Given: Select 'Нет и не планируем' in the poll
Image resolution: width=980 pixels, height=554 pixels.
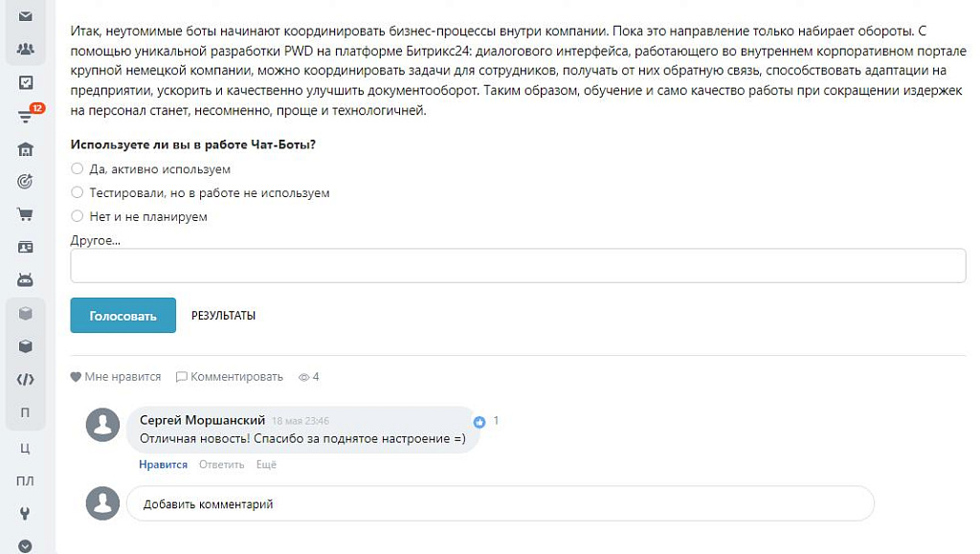Looking at the screenshot, I should (77, 216).
